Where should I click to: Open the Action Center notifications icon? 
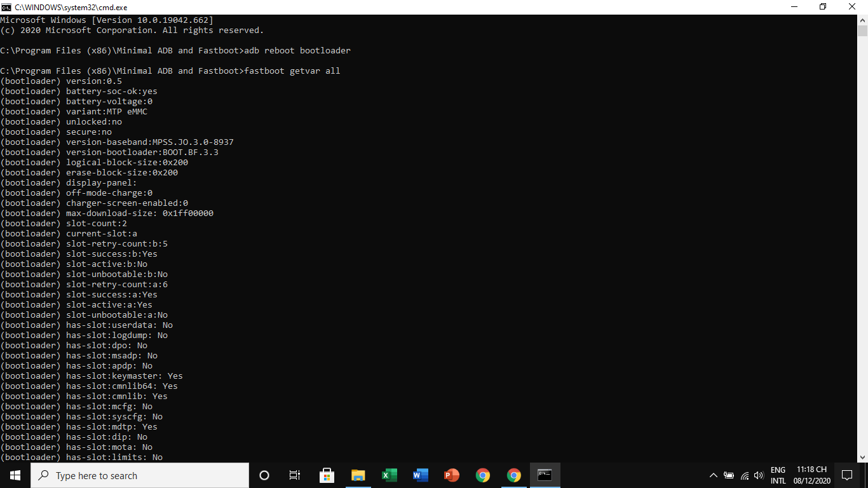[x=846, y=475]
